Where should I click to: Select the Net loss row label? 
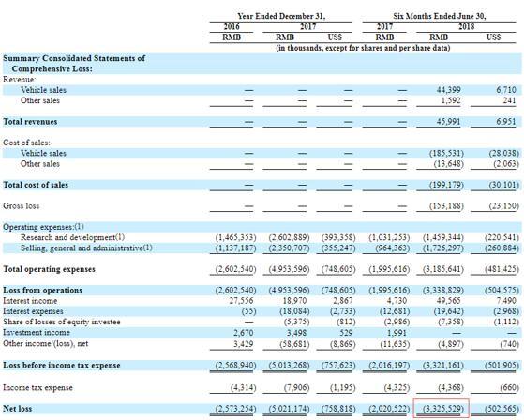click(x=18, y=409)
